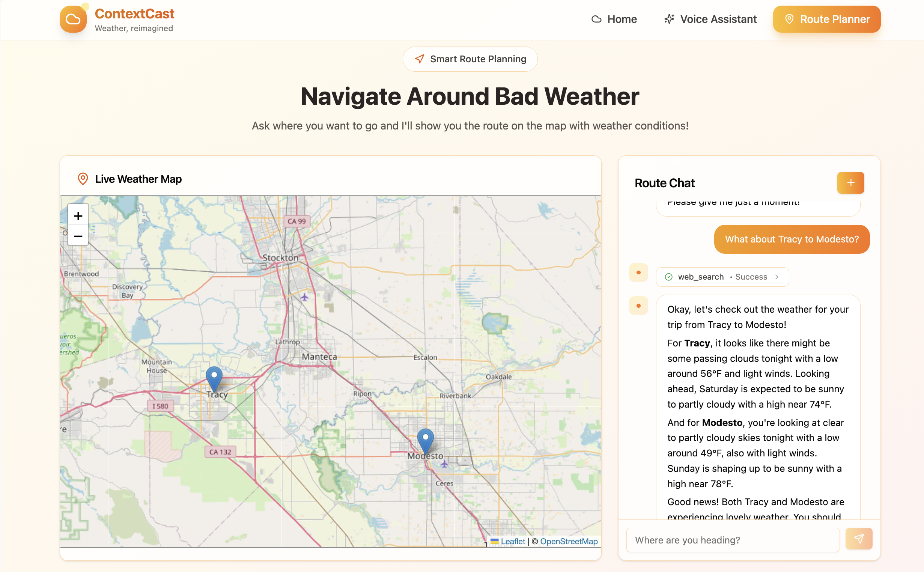
Task: Click the send message paper plane icon
Action: tap(859, 539)
